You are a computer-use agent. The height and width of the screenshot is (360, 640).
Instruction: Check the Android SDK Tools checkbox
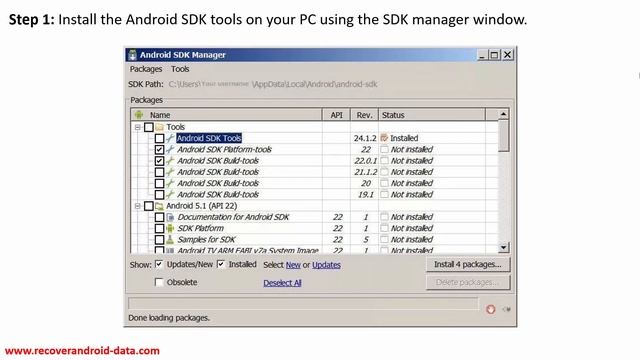point(160,138)
